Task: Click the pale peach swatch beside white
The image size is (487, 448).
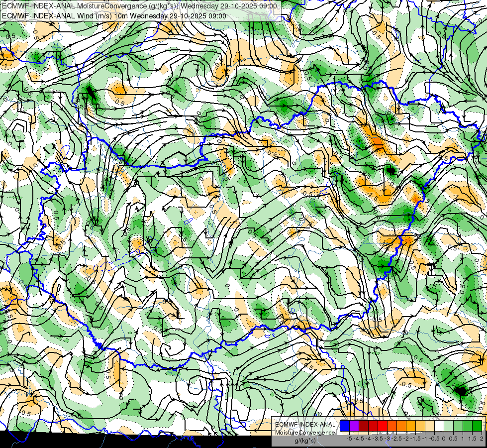Action: pos(430,426)
